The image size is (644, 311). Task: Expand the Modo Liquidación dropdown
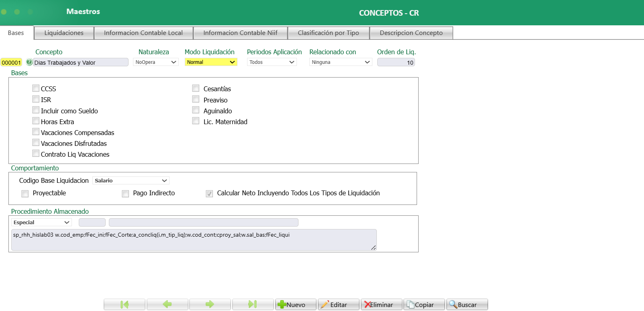pos(211,62)
